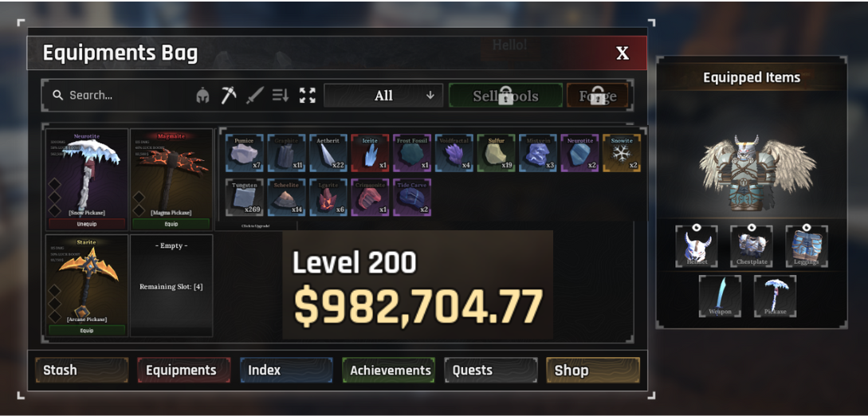Click the sort order icon
The image size is (868, 416).
(x=281, y=95)
